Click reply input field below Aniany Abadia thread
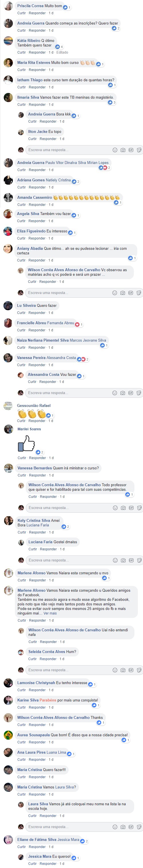This screenshot has width=143, height=868. (84, 293)
